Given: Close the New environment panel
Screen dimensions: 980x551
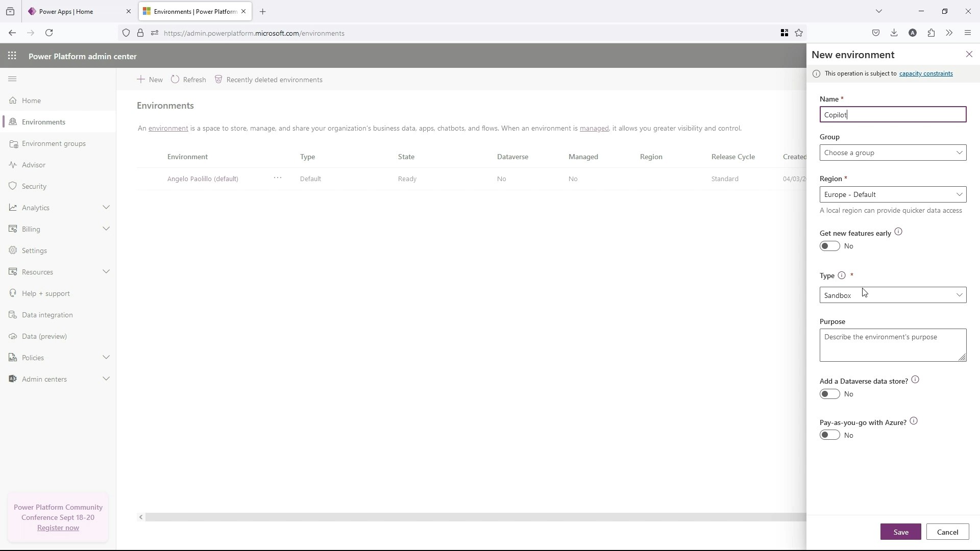Looking at the screenshot, I should click(969, 55).
